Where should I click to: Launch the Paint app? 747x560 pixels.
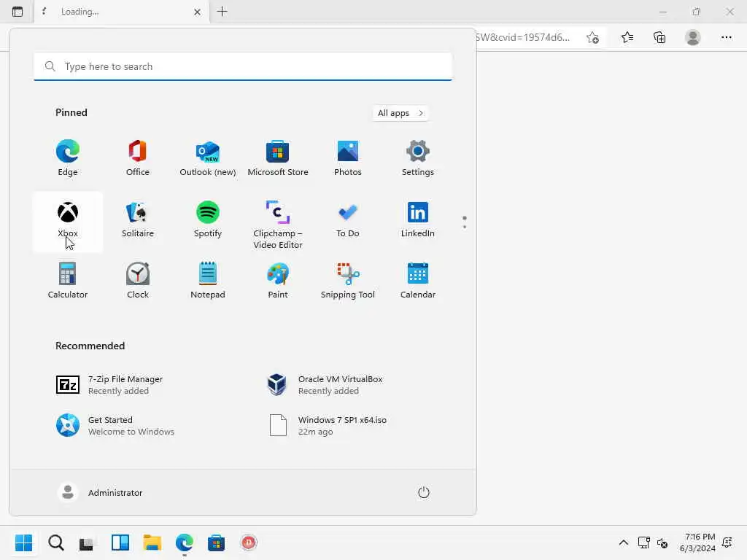pyautogui.click(x=278, y=281)
